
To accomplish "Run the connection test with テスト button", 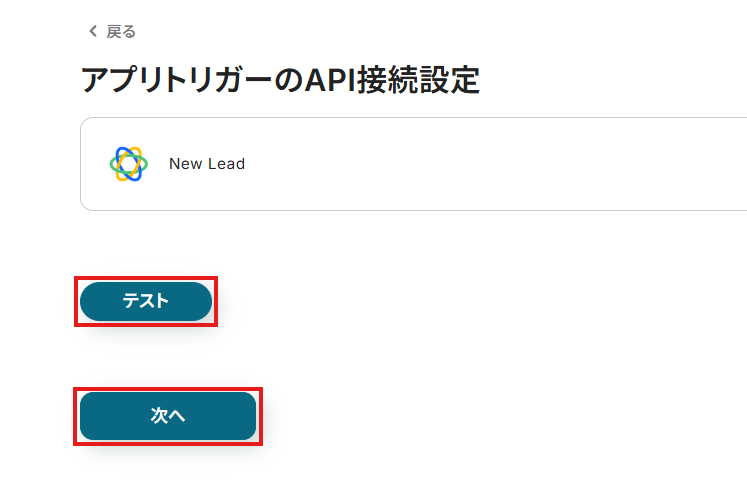I will pos(146,301).
